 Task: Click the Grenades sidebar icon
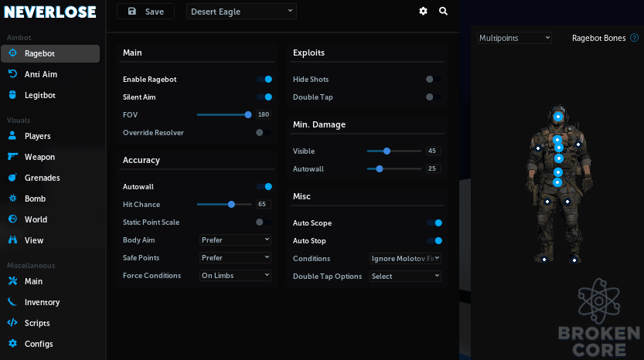click(12, 178)
